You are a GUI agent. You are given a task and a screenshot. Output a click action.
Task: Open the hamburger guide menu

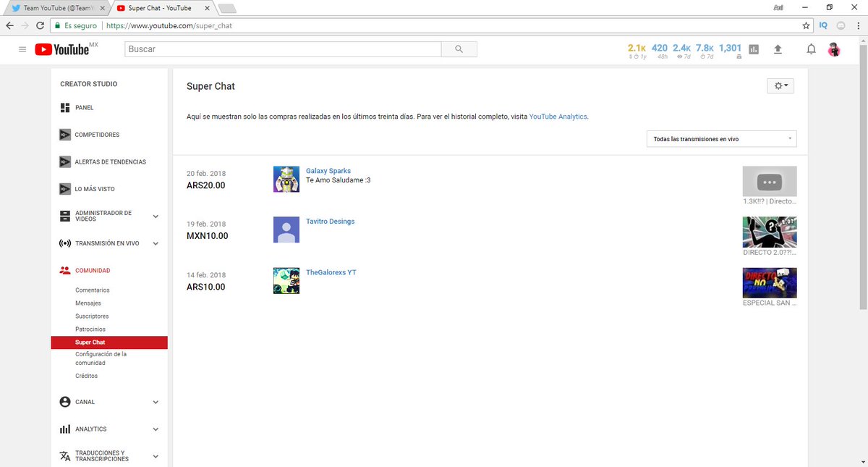pos(22,49)
